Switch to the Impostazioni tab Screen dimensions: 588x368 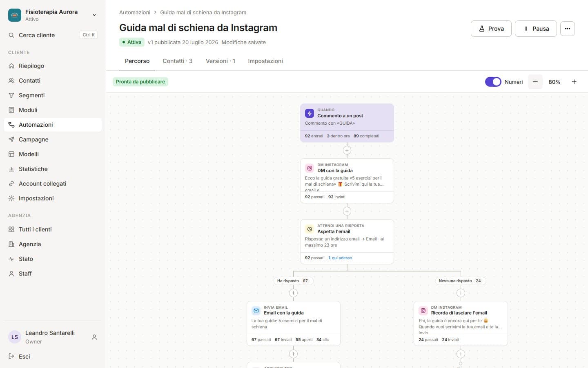click(265, 61)
